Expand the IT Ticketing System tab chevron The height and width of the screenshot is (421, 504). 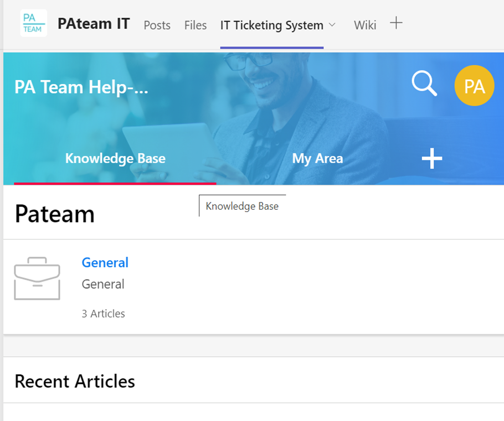coord(332,25)
